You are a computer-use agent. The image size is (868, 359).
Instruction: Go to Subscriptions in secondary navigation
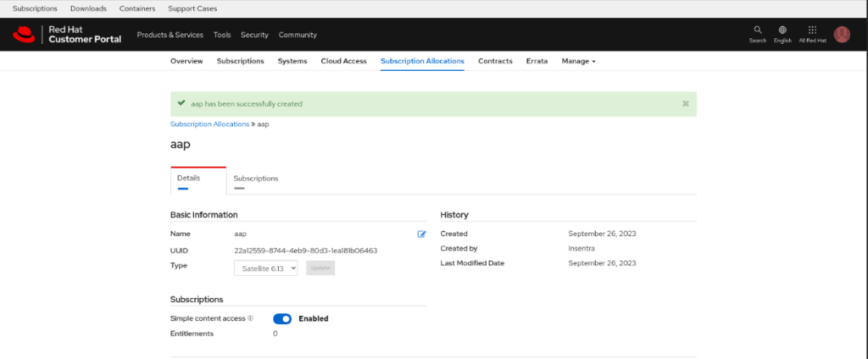pyautogui.click(x=240, y=61)
